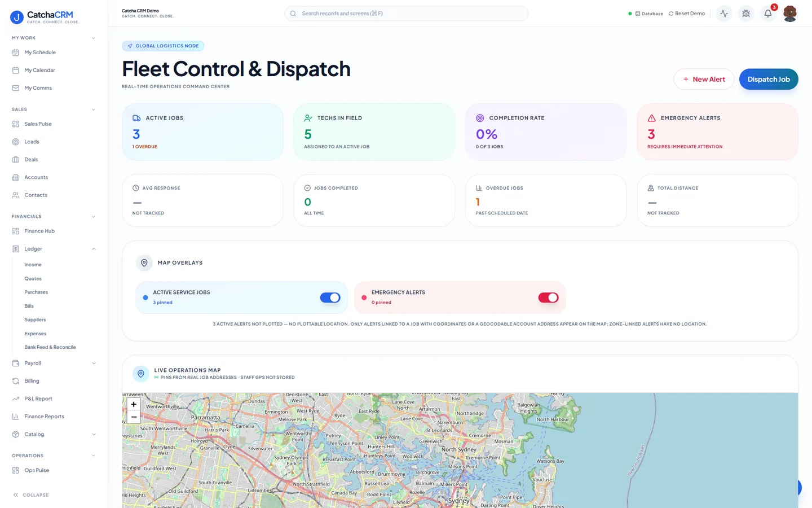Expand the Catalog submenu
Viewport: 812px width, 508px height.
pos(94,435)
